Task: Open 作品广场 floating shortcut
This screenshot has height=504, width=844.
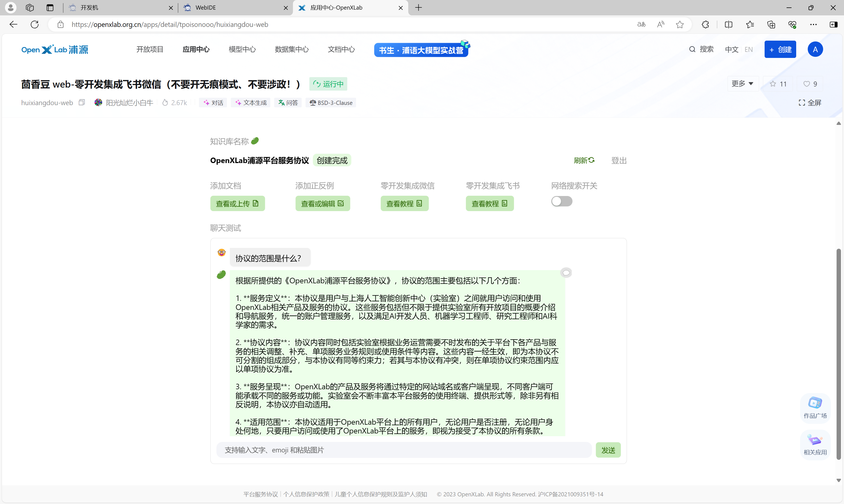Action: point(815,408)
